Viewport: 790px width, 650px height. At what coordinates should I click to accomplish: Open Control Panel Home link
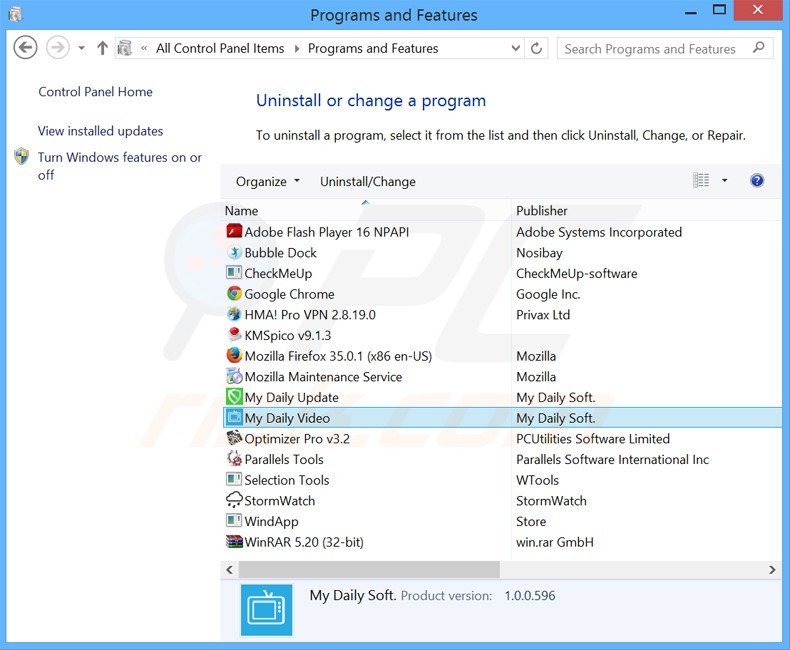point(95,92)
